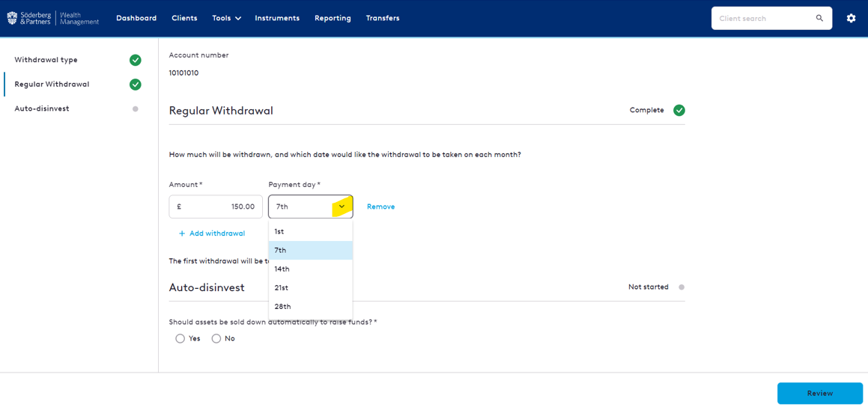Viewport: 868px width, 407px height.
Task: Click the Auto-disinvest section heading
Action: tap(207, 287)
